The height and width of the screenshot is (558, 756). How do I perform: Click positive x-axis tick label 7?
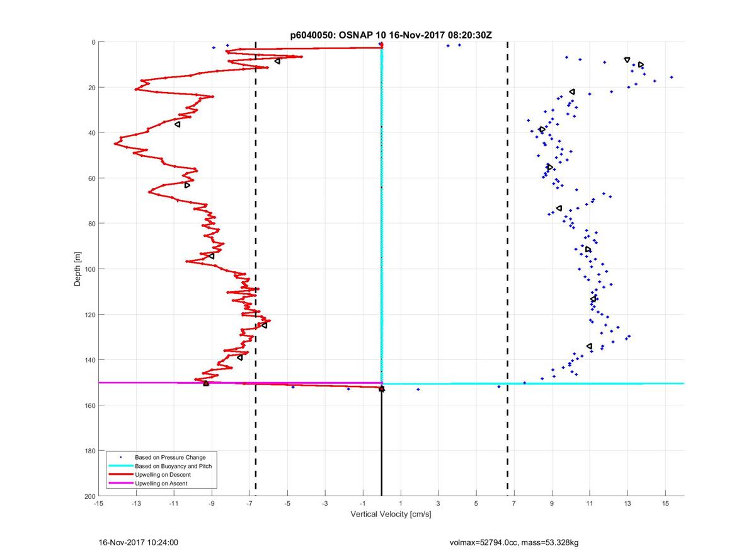pyautogui.click(x=514, y=503)
